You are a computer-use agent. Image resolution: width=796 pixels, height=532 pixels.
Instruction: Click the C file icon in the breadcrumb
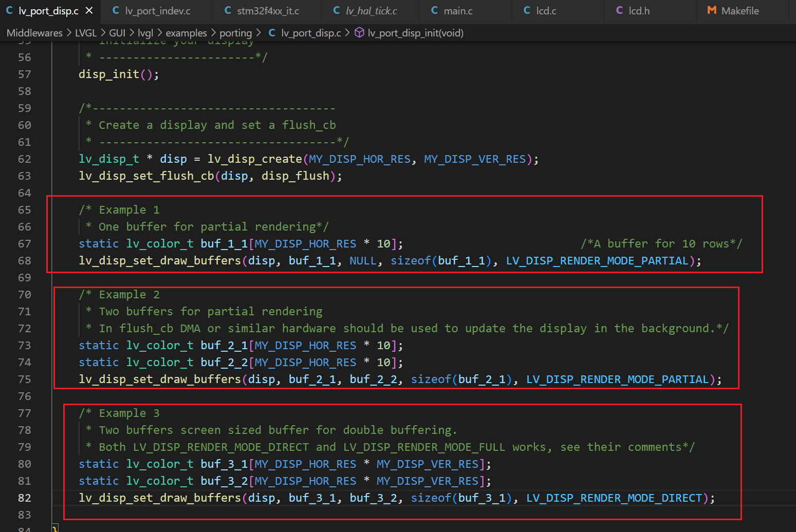point(272,33)
